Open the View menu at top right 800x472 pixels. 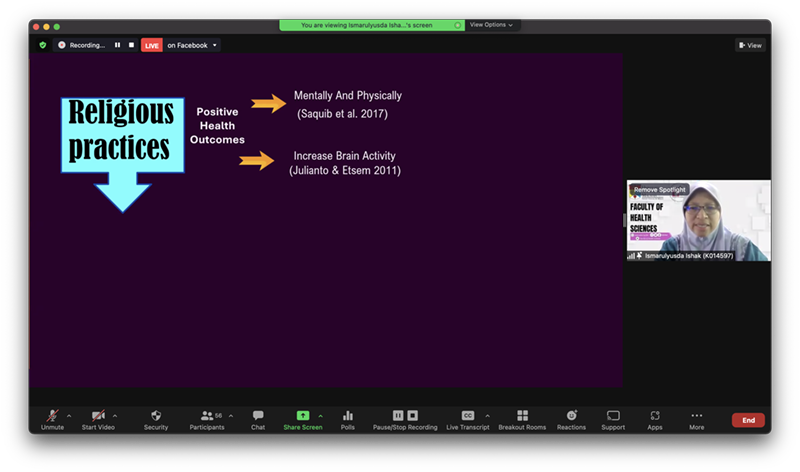pos(750,45)
